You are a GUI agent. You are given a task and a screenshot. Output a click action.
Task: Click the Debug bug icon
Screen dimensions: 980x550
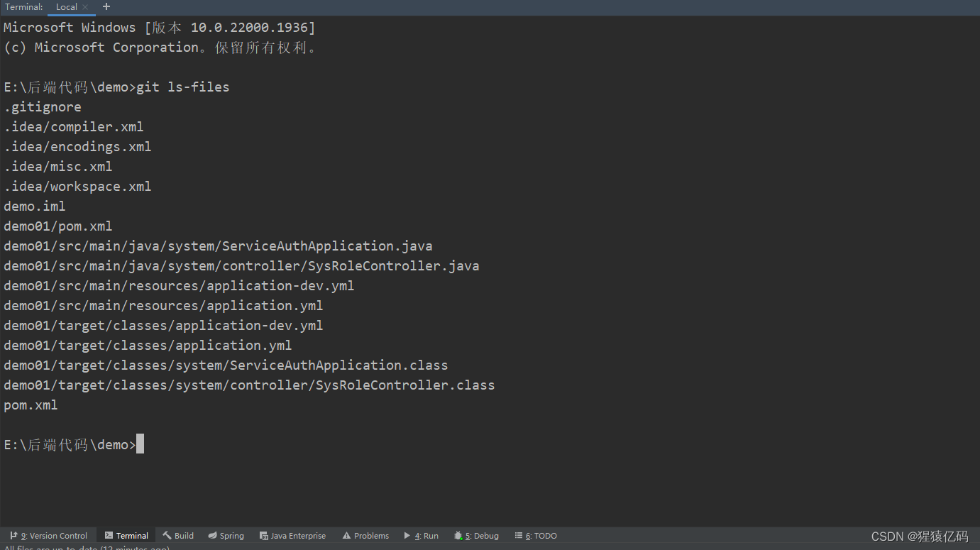click(458, 536)
